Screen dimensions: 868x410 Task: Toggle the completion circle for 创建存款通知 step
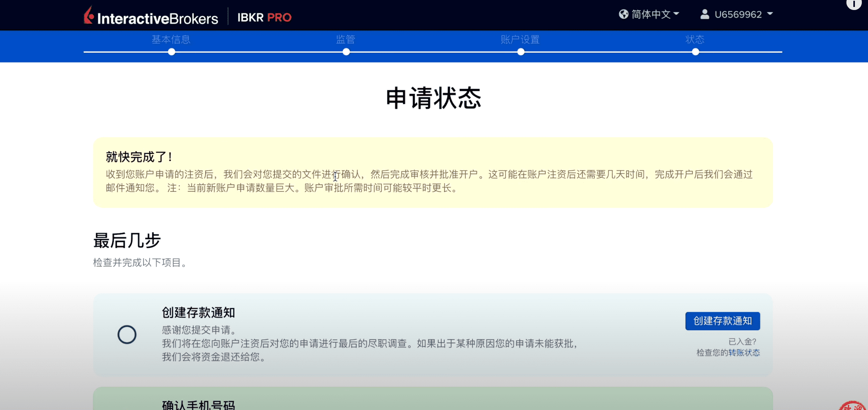pos(127,334)
